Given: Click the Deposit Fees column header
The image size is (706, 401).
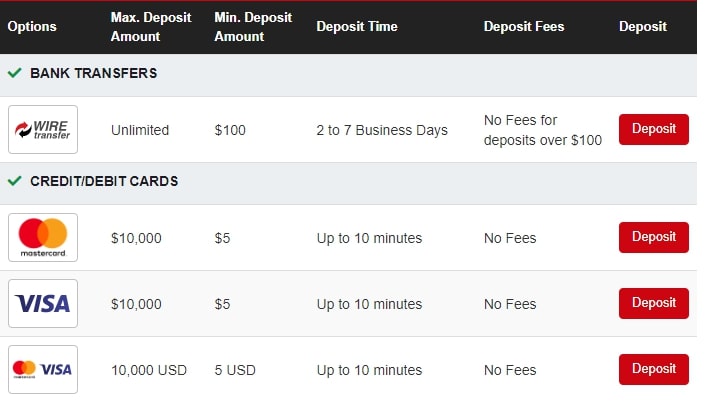Looking at the screenshot, I should pos(524,27).
